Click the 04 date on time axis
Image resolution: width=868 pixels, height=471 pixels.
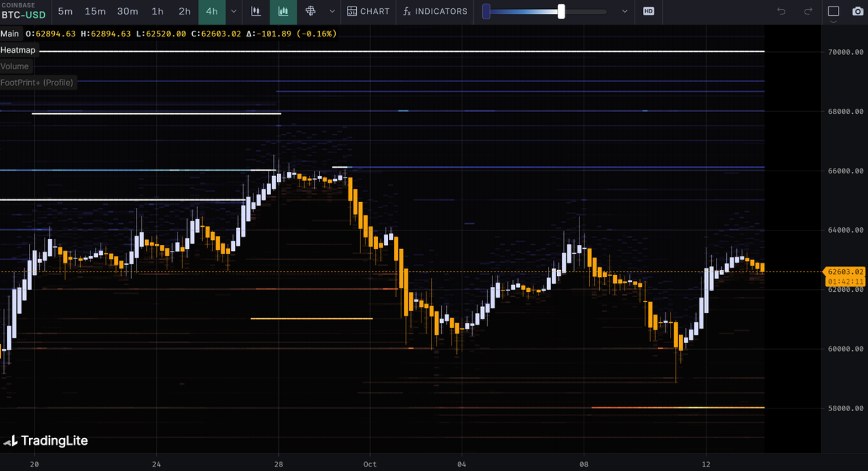[462, 464]
